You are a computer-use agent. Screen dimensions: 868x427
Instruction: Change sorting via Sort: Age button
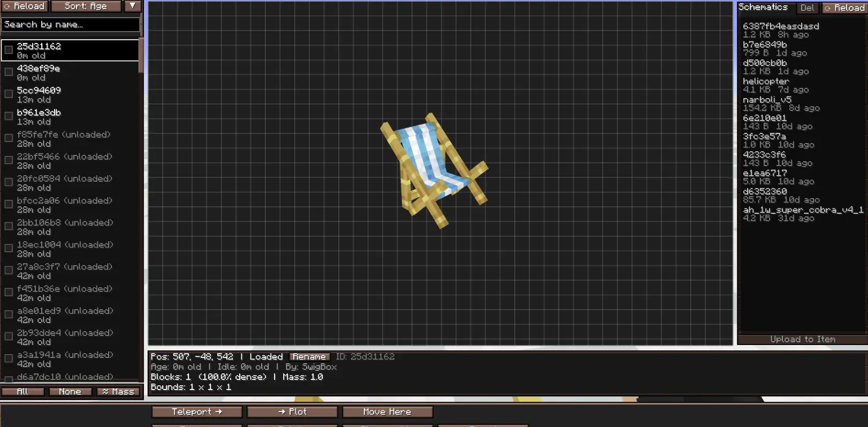coord(86,6)
